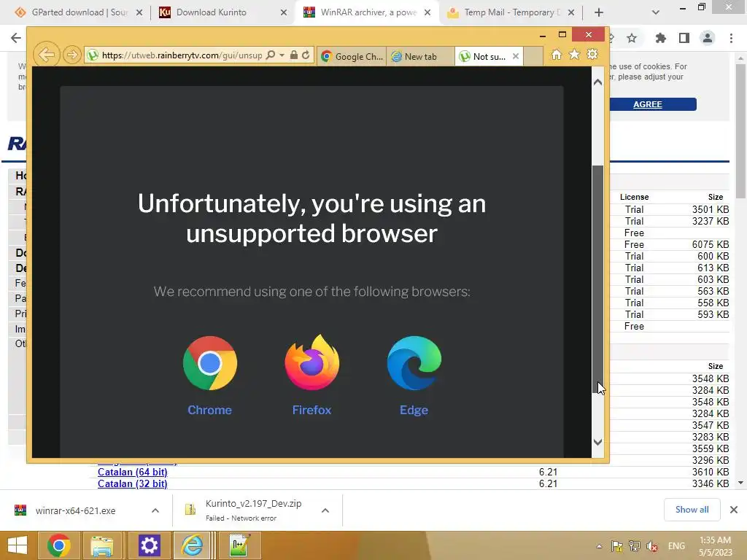This screenshot has height=560, width=747.
Task: Open the notepad editor app in taskbar
Action: point(239,545)
